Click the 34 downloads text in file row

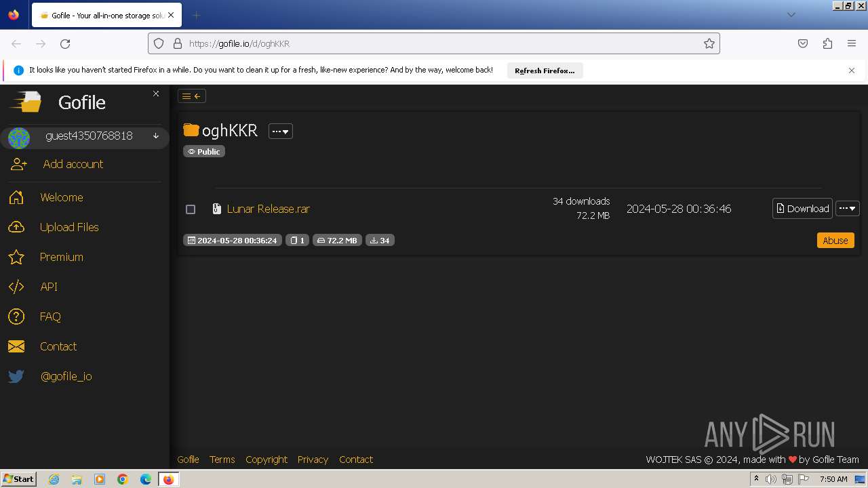point(581,201)
